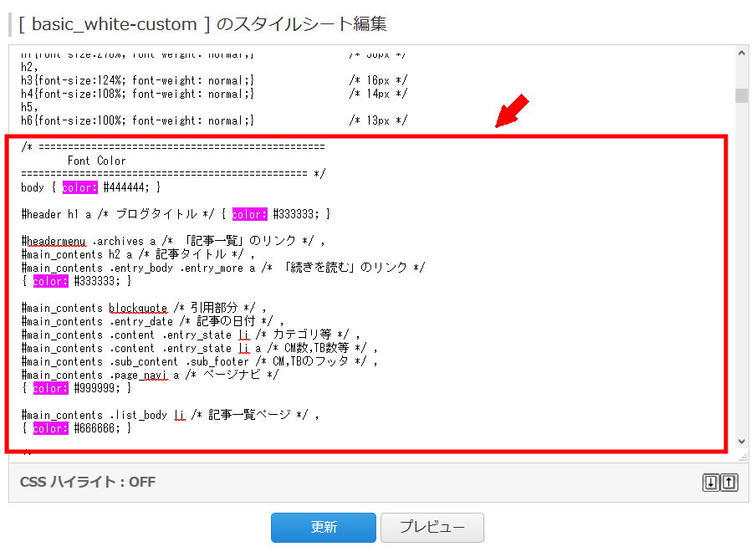Click the '.sub_content .sub_footer' line
Screen dimensions: 756x552
[200, 361]
